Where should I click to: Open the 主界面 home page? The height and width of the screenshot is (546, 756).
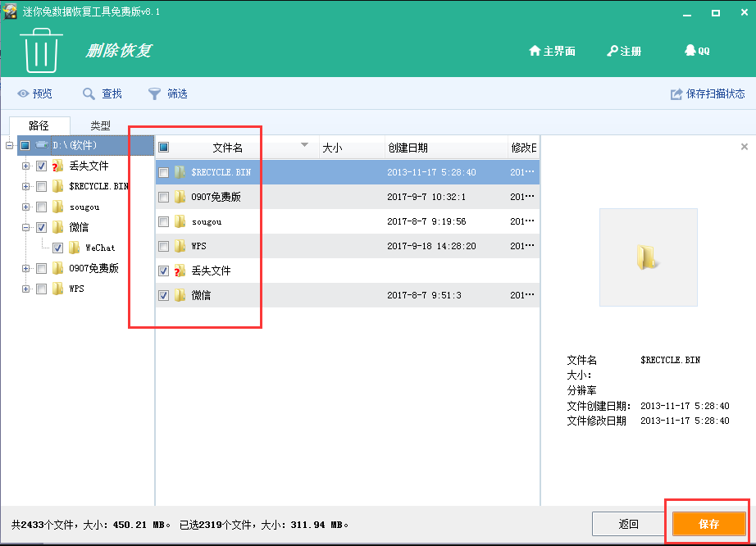point(552,51)
